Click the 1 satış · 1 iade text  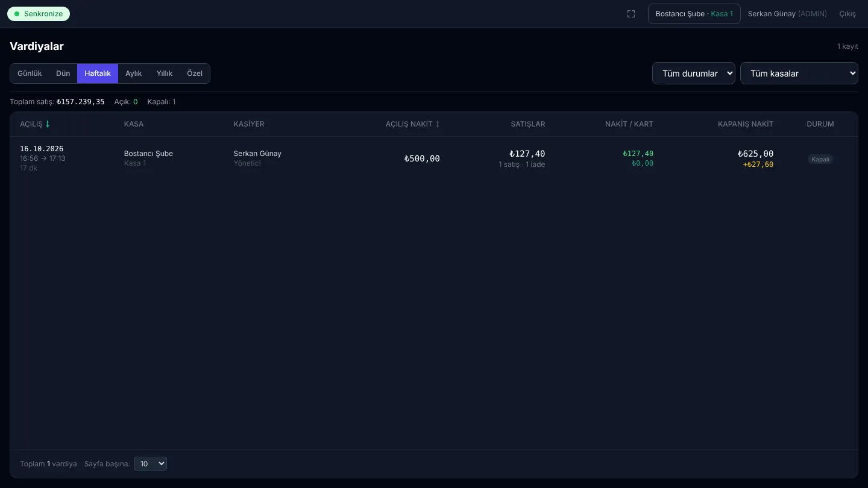(x=522, y=164)
